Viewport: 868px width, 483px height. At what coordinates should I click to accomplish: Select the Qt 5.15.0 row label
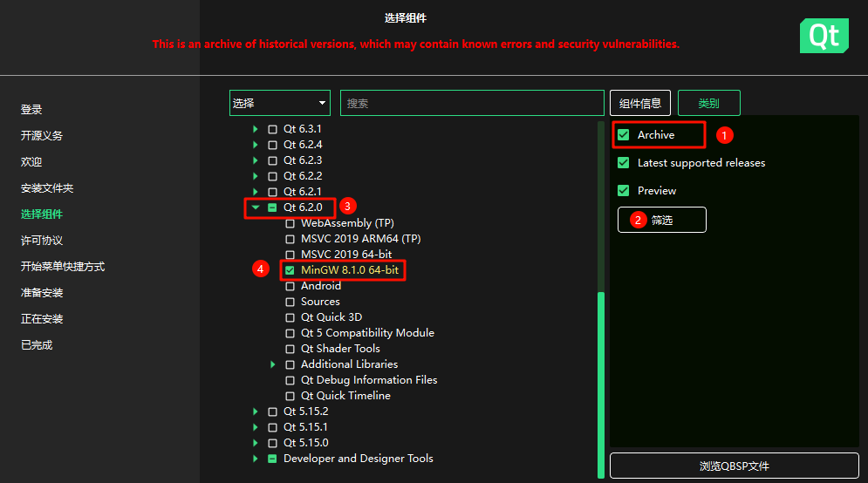click(305, 443)
